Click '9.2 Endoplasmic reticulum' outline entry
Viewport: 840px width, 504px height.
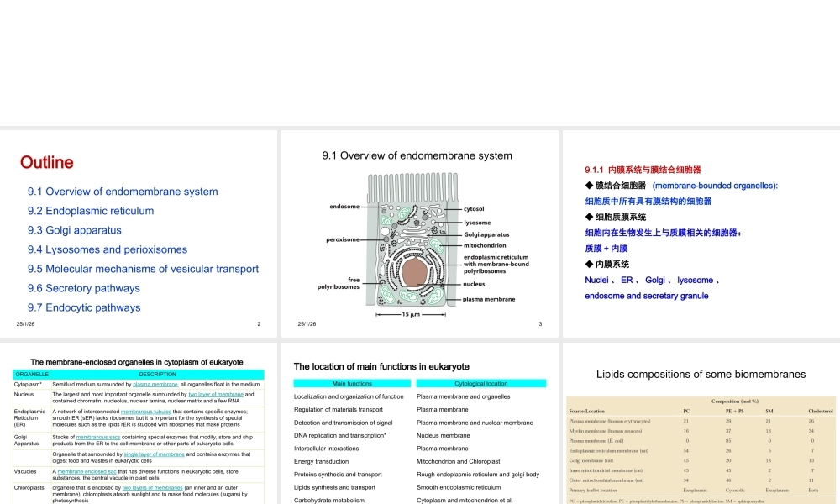tap(91, 211)
